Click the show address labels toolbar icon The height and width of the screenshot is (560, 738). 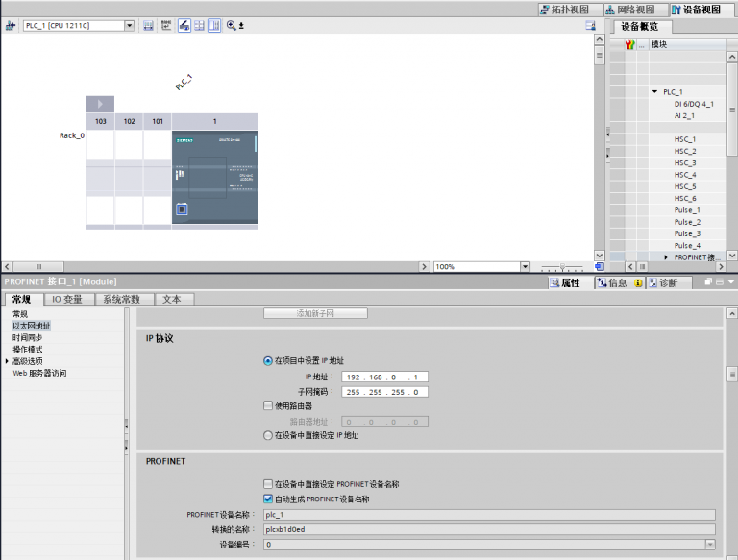tap(148, 25)
